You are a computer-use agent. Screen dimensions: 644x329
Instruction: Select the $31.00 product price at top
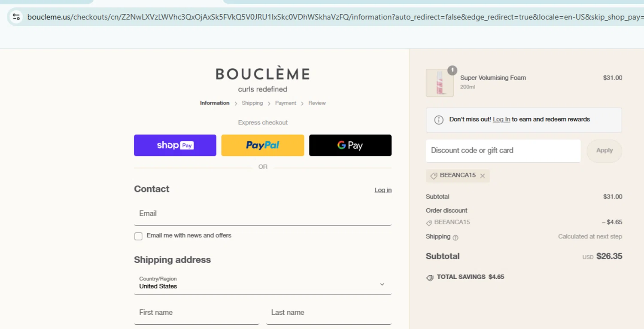613,78
